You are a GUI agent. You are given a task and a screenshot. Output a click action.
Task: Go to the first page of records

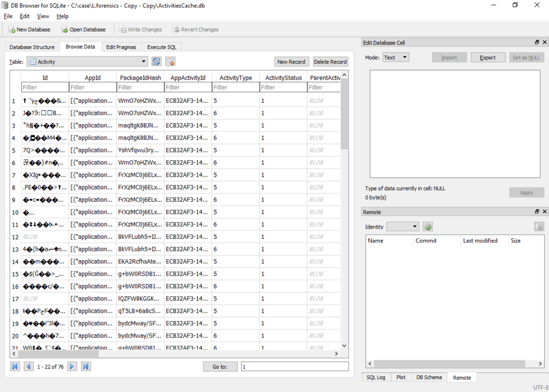[x=14, y=366]
